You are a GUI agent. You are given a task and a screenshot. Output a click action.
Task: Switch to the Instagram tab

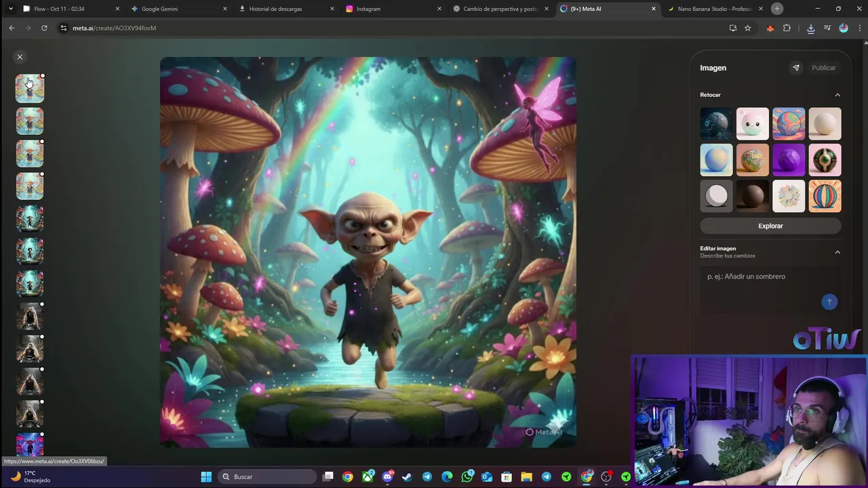click(x=393, y=9)
